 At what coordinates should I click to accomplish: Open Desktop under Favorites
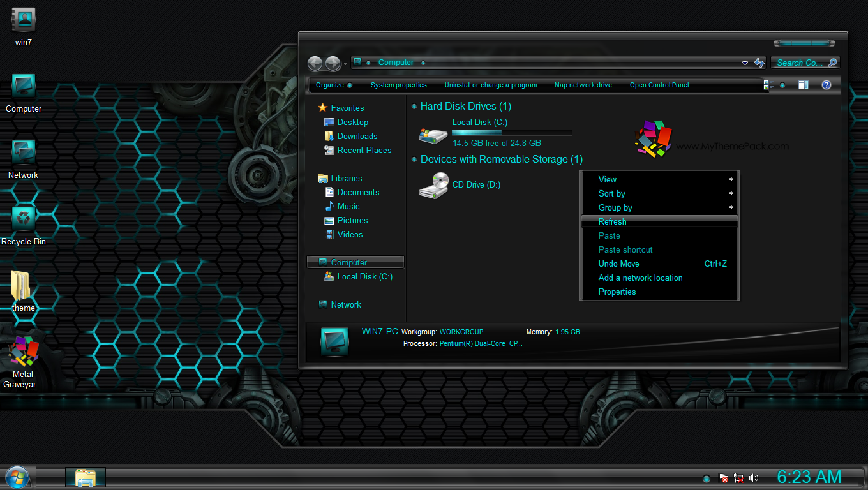(x=346, y=122)
